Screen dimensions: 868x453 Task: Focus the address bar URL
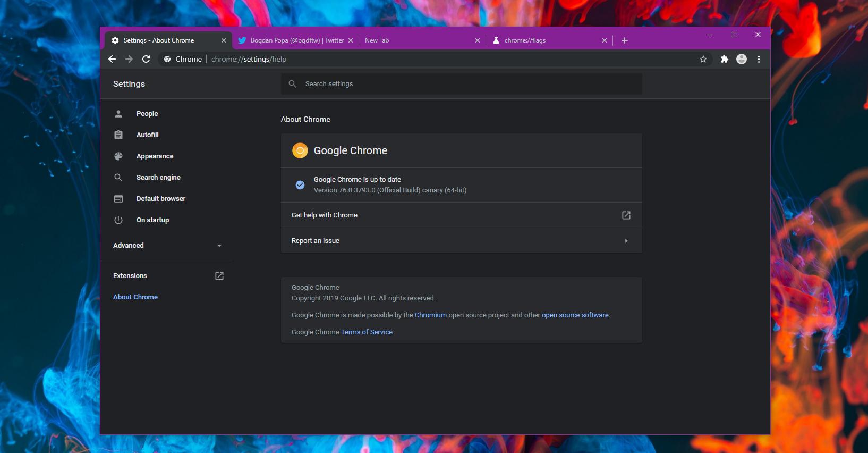(249, 59)
